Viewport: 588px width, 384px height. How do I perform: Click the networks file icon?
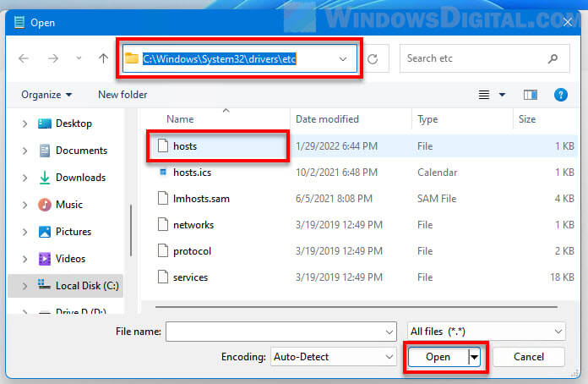coord(163,224)
